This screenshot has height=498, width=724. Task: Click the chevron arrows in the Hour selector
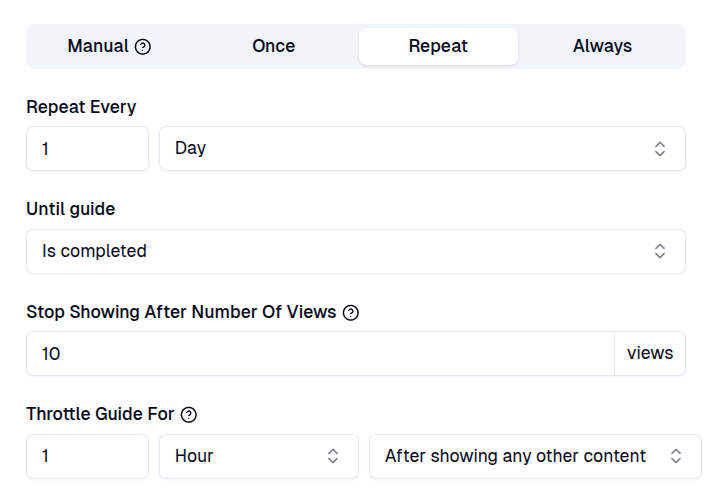pyautogui.click(x=333, y=456)
